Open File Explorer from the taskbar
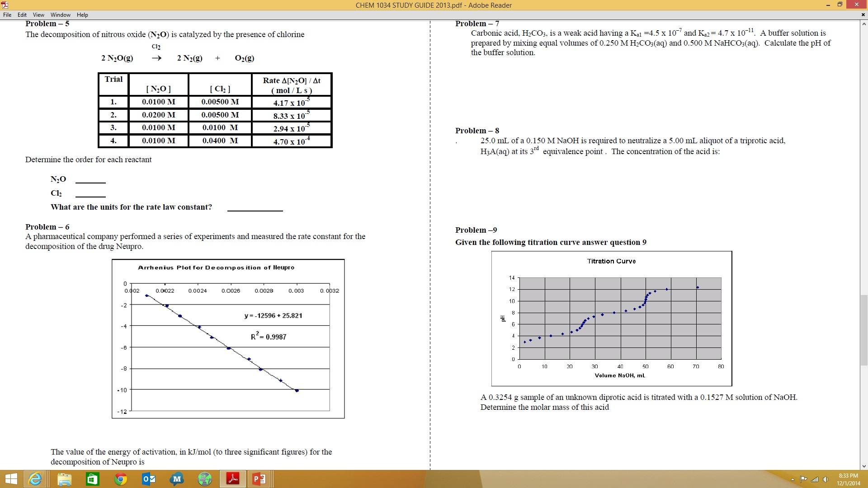868x488 pixels. (65, 479)
